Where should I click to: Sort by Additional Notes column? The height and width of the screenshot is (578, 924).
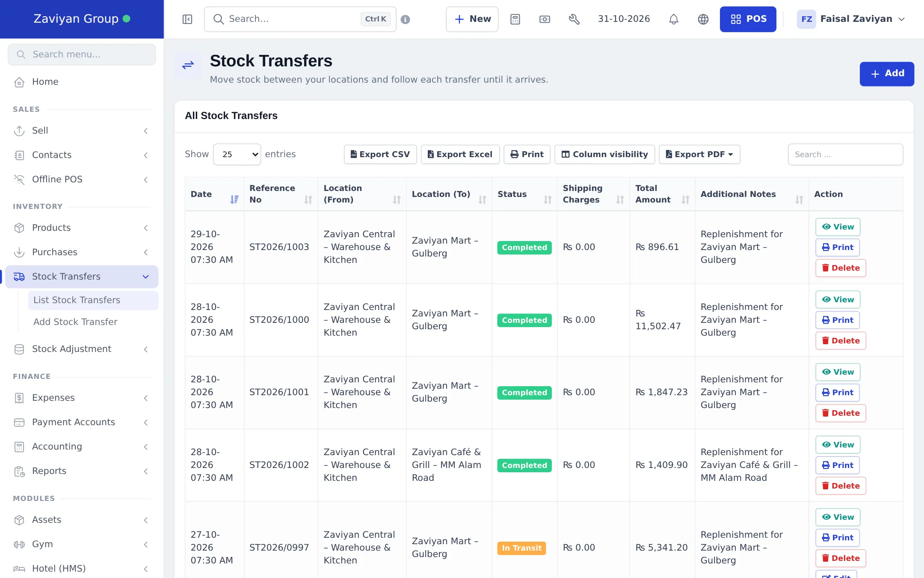pos(752,194)
